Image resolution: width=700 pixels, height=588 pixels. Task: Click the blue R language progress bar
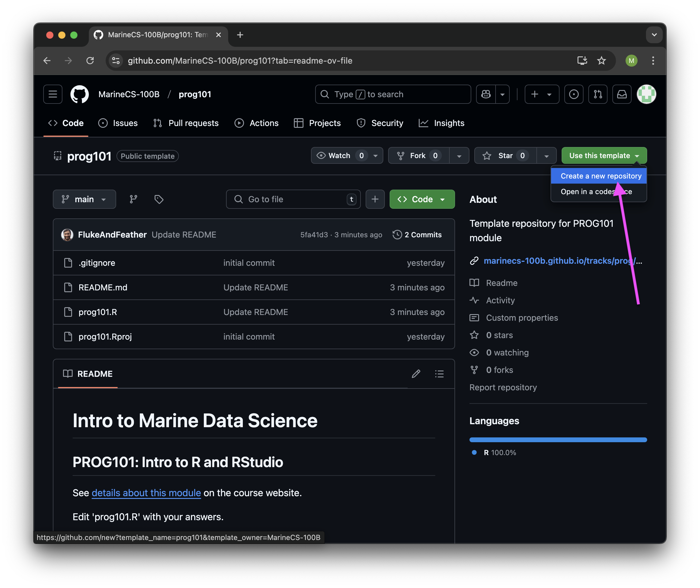(x=558, y=440)
